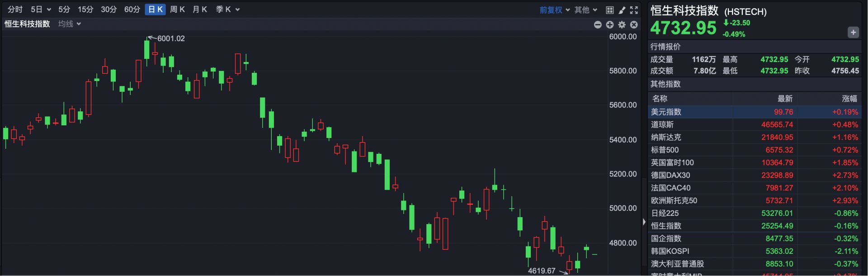Close the indicator bar with X icon
This screenshot has height=276, width=868.
(x=634, y=24)
